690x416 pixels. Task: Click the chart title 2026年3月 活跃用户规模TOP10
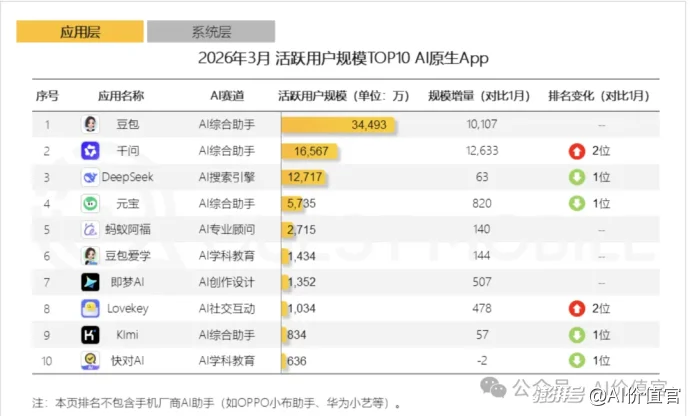point(343,58)
